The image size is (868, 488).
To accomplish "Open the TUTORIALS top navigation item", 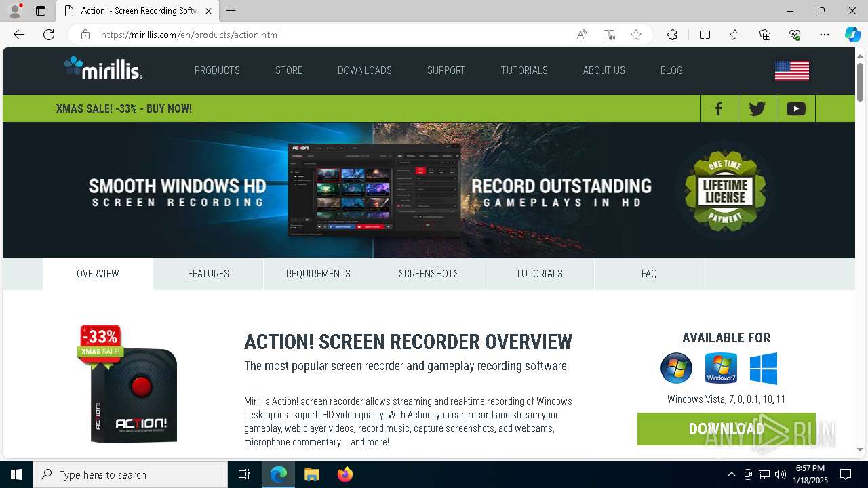I will (x=524, y=70).
